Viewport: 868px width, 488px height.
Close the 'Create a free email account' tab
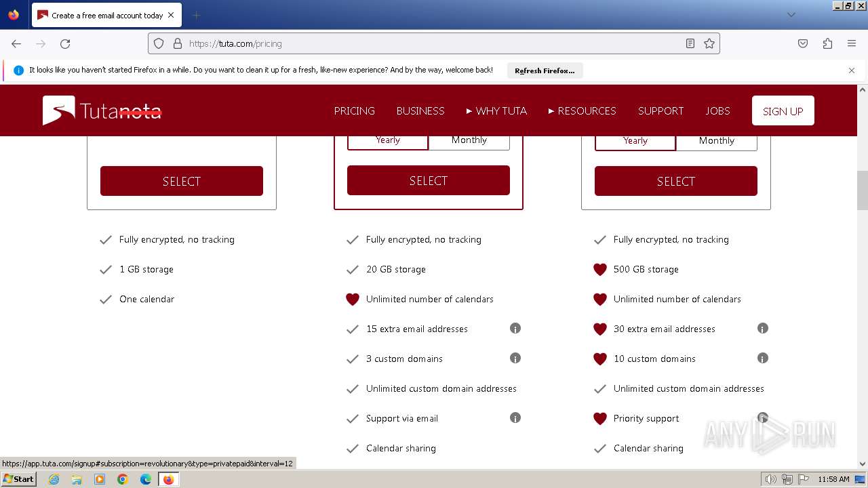click(171, 15)
